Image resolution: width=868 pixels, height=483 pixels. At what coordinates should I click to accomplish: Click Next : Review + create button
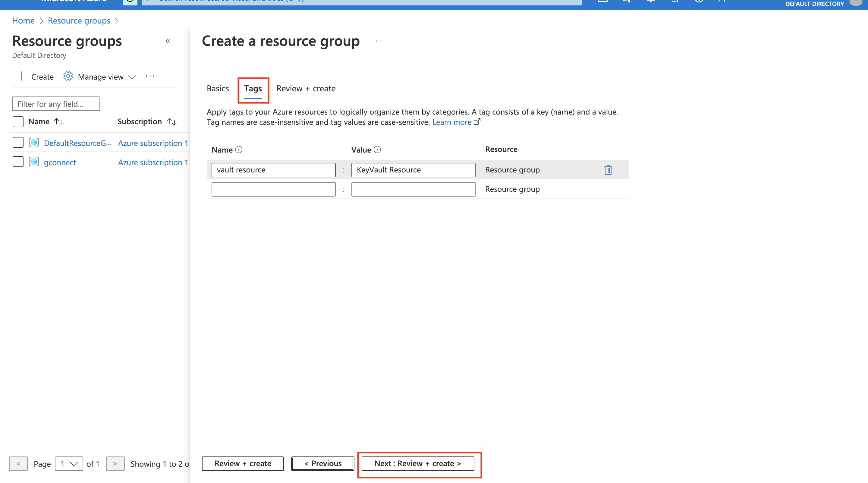click(x=417, y=464)
